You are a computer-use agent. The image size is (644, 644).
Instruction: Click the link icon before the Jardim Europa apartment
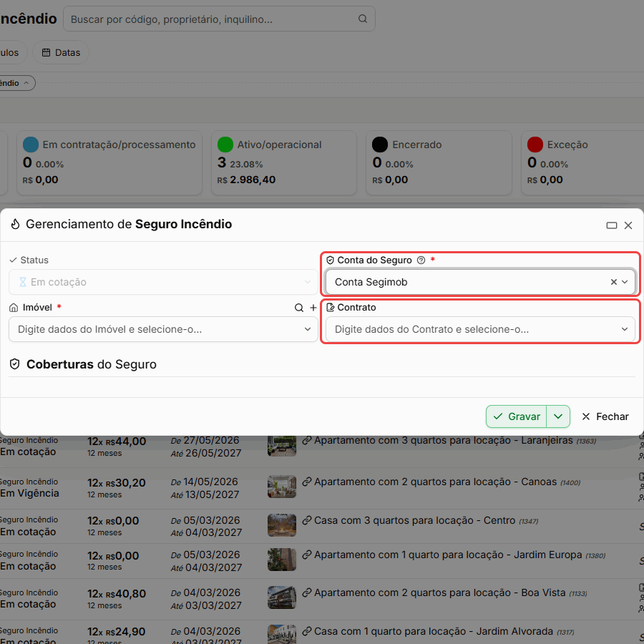click(307, 555)
